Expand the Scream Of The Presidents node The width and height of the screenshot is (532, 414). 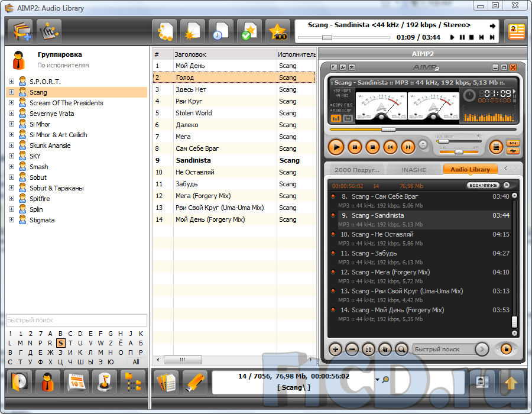[x=12, y=102]
